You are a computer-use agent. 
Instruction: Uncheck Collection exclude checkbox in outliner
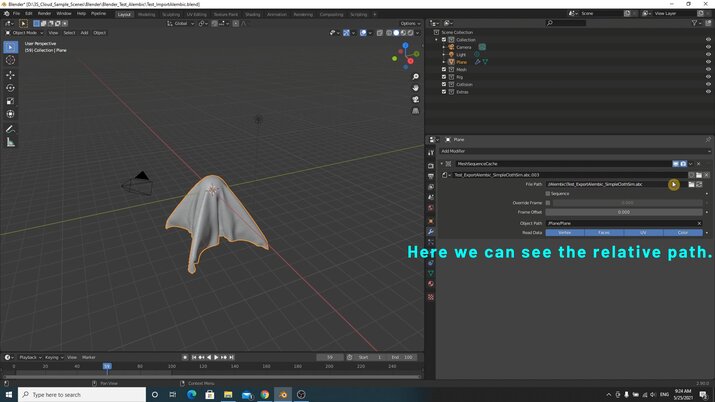pyautogui.click(x=444, y=40)
